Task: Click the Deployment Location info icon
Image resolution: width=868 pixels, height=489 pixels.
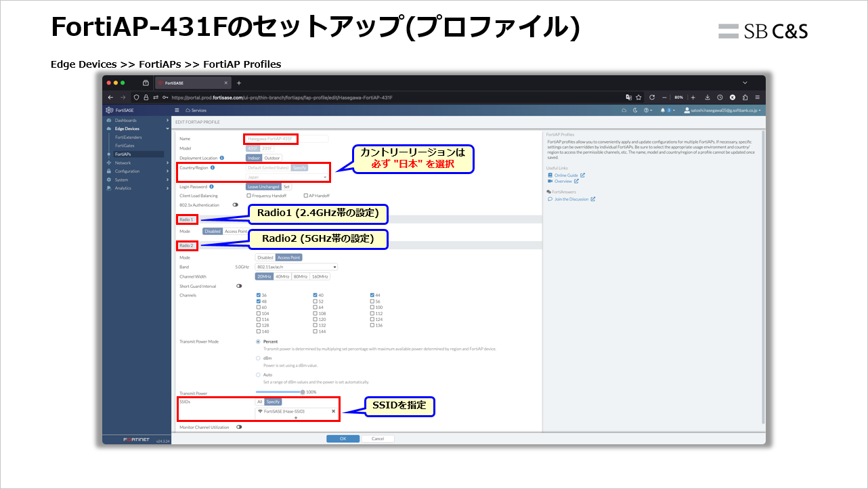Action: coord(222,158)
